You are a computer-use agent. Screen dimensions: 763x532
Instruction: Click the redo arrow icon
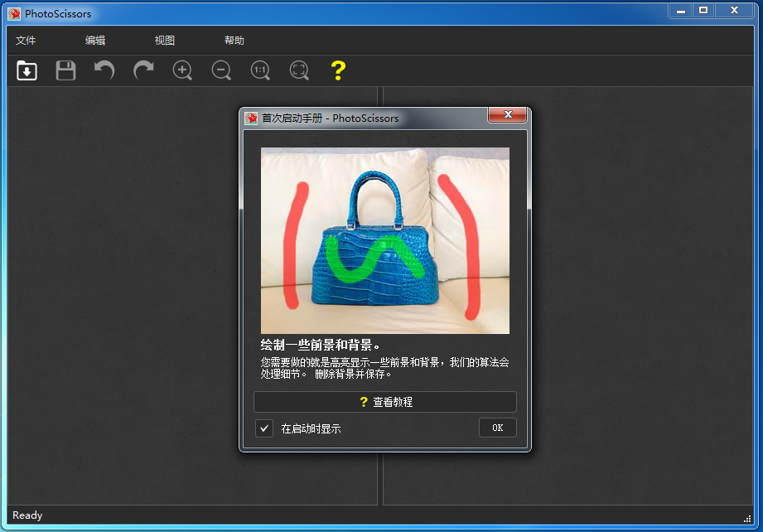[x=143, y=70]
